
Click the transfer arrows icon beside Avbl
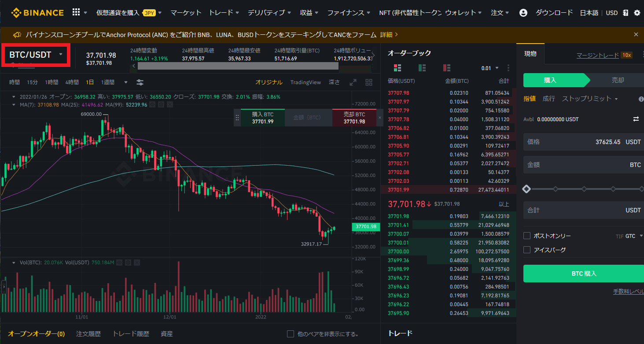636,119
